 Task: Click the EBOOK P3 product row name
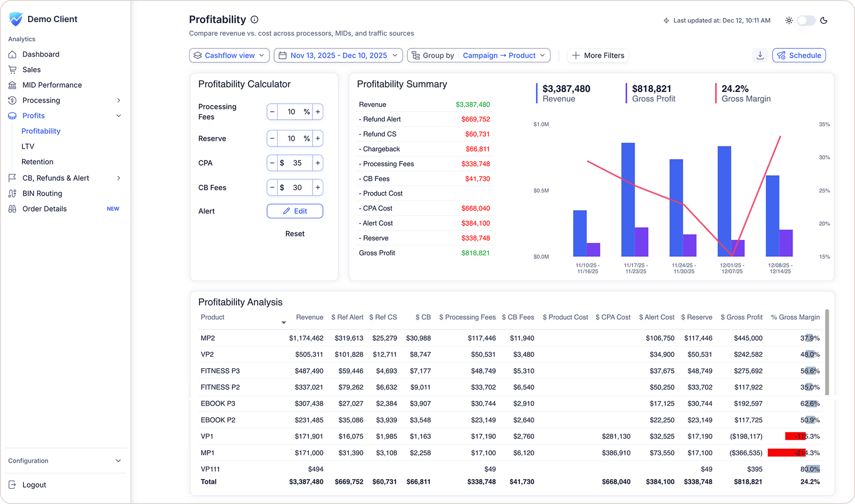[x=218, y=404]
